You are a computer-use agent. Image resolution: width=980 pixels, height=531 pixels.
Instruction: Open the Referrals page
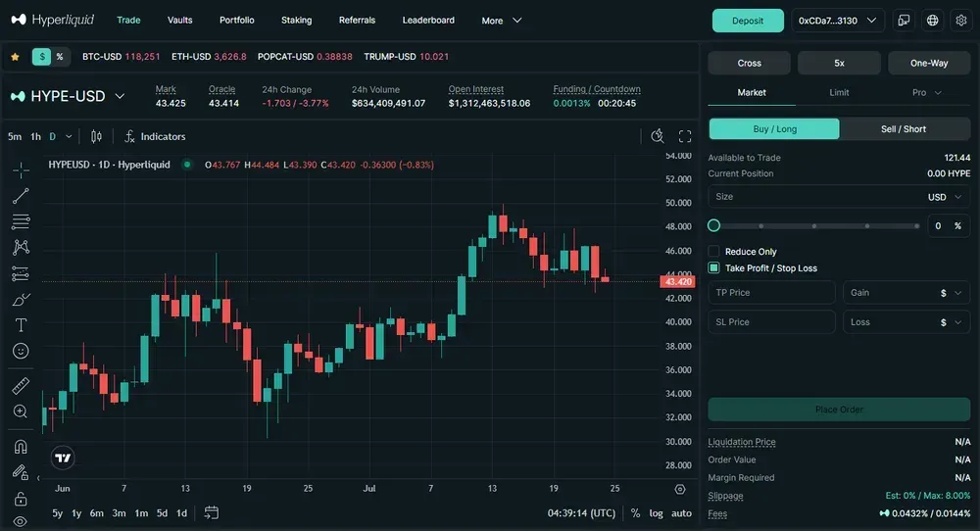357,20
